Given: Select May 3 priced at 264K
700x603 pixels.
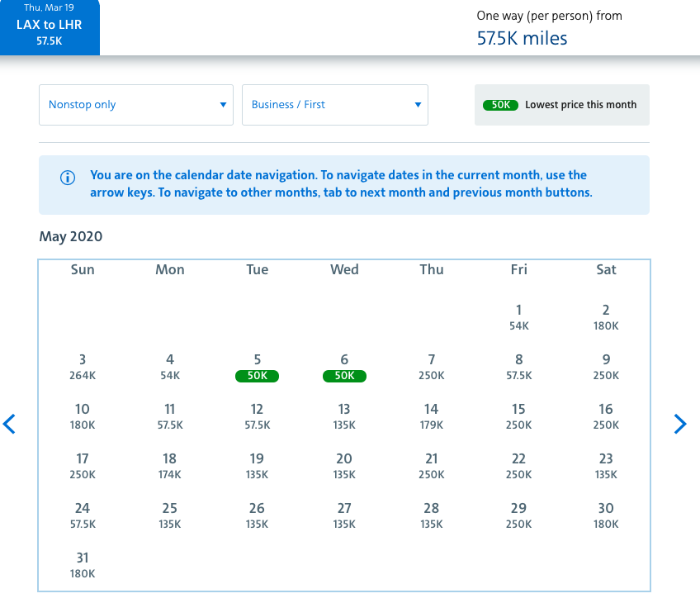Looking at the screenshot, I should [x=83, y=368].
